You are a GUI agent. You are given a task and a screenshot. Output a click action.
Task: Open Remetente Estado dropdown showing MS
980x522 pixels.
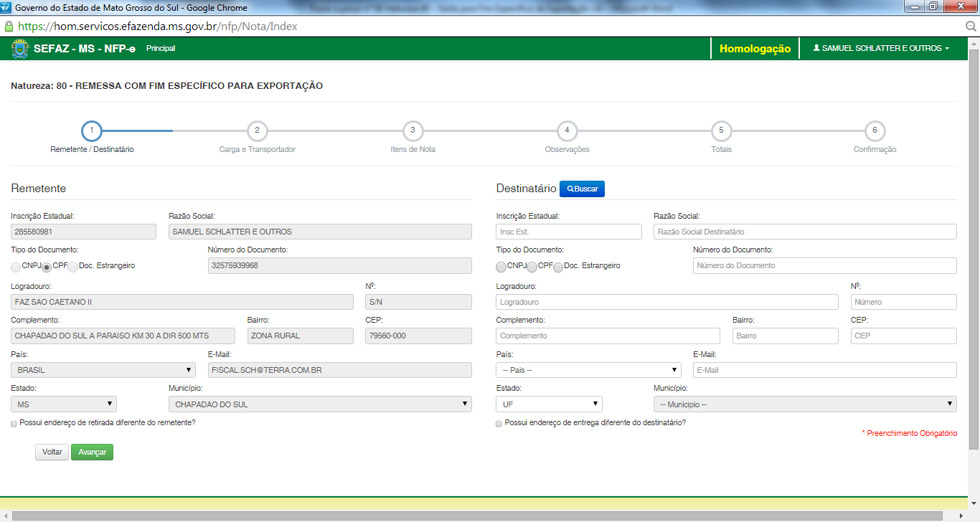tap(64, 404)
